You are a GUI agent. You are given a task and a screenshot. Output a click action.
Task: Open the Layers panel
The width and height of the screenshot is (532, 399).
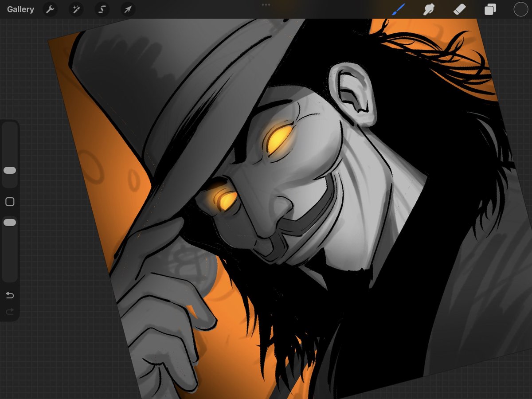pyautogui.click(x=490, y=9)
